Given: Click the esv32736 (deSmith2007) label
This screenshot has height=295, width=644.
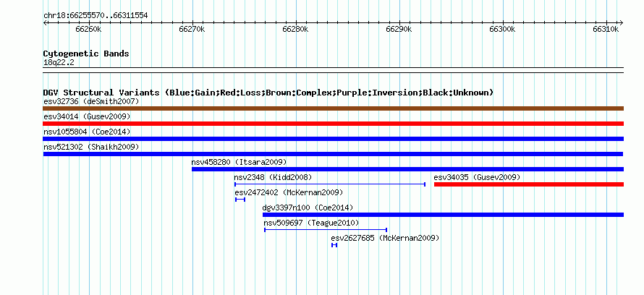Looking at the screenshot, I should click(91, 101).
